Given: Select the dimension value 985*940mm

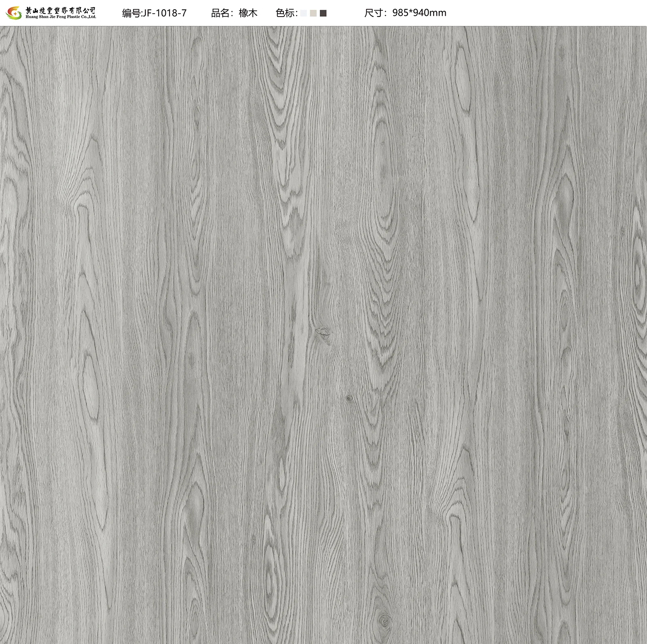Looking at the screenshot, I should (x=419, y=13).
